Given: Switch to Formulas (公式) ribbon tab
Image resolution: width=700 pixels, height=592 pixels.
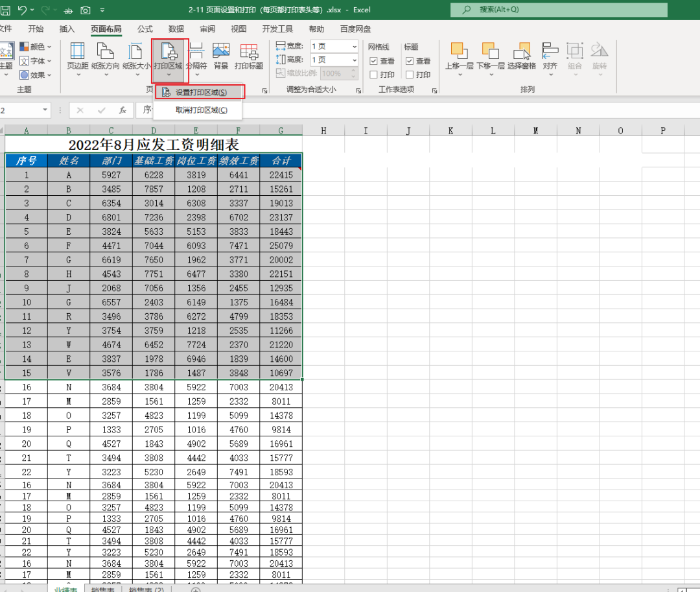Looking at the screenshot, I should (x=145, y=29).
